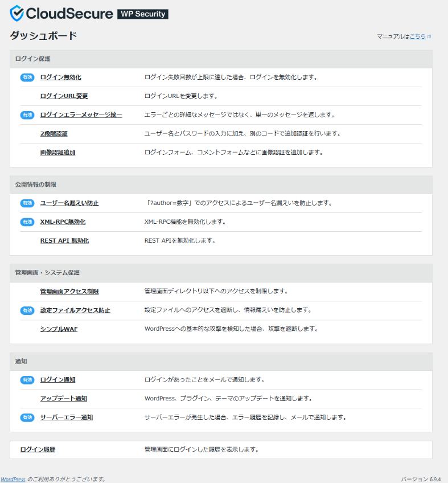
Task: Click the 有効 badge on 設定ファイルアクセス防止
Action: click(x=27, y=309)
